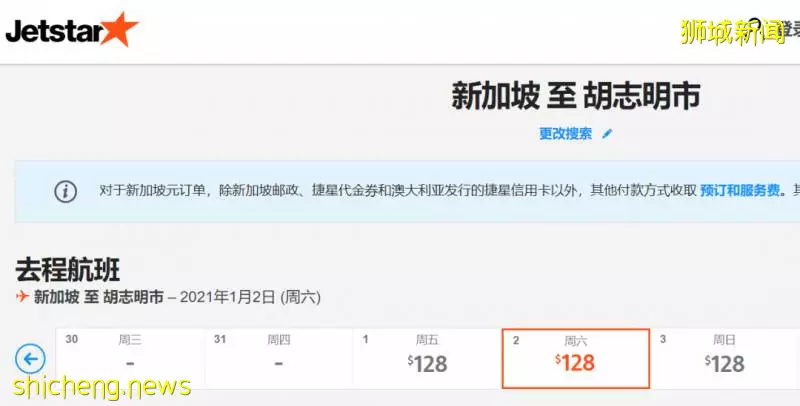Image resolution: width=800 pixels, height=406 pixels.
Task: Select the 30 周三 date tab
Action: click(x=130, y=358)
